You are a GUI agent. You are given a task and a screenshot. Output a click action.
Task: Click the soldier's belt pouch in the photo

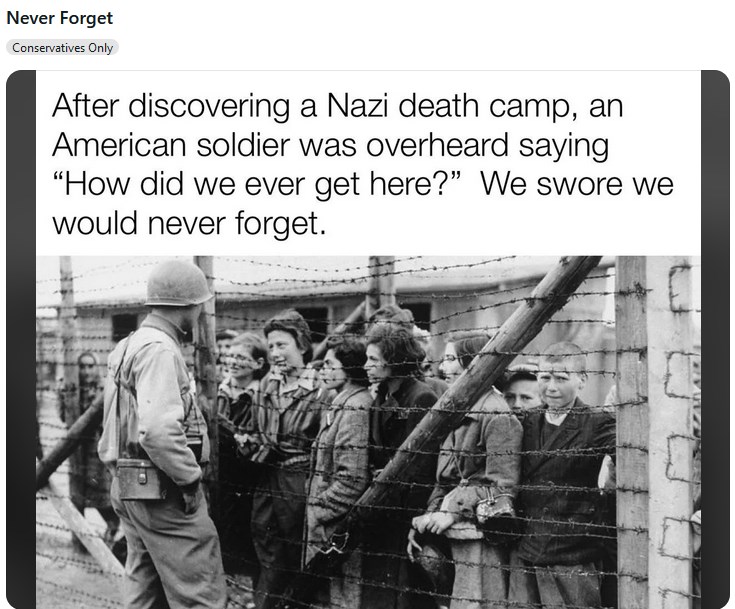[x=139, y=478]
